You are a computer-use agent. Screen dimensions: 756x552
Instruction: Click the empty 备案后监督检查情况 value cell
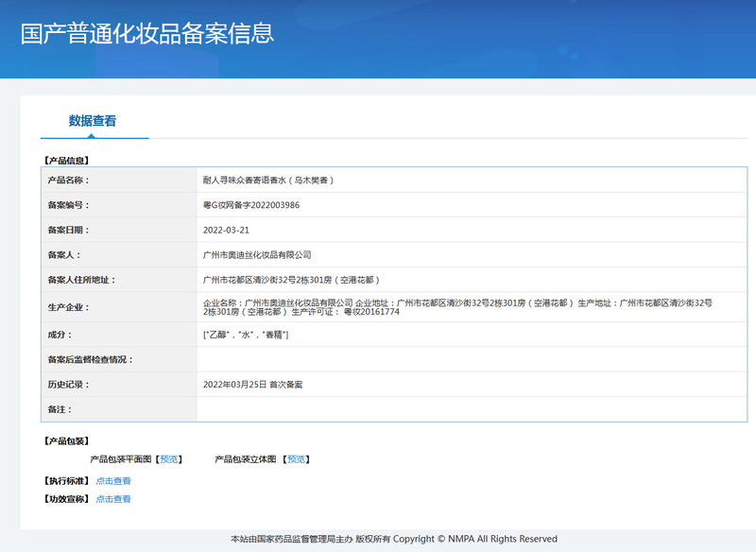click(x=472, y=360)
